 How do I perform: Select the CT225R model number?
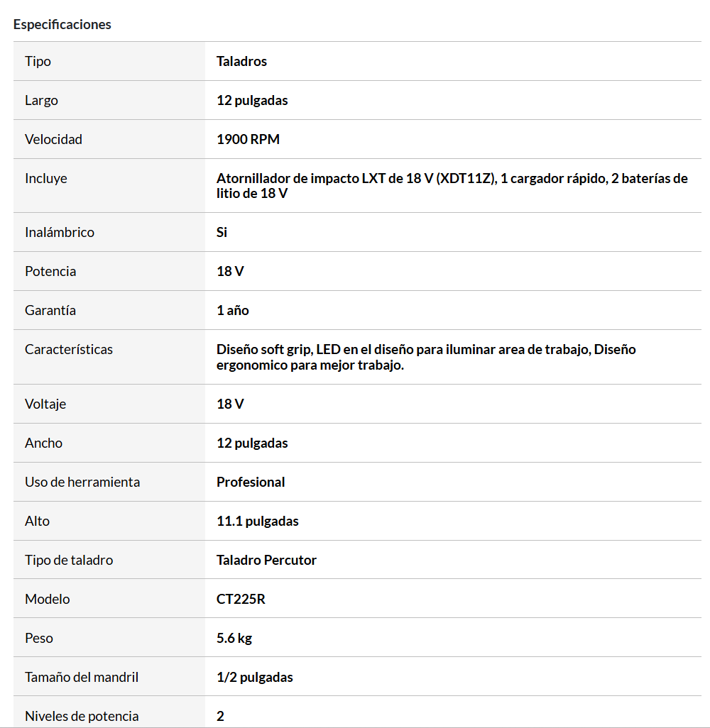coord(241,599)
